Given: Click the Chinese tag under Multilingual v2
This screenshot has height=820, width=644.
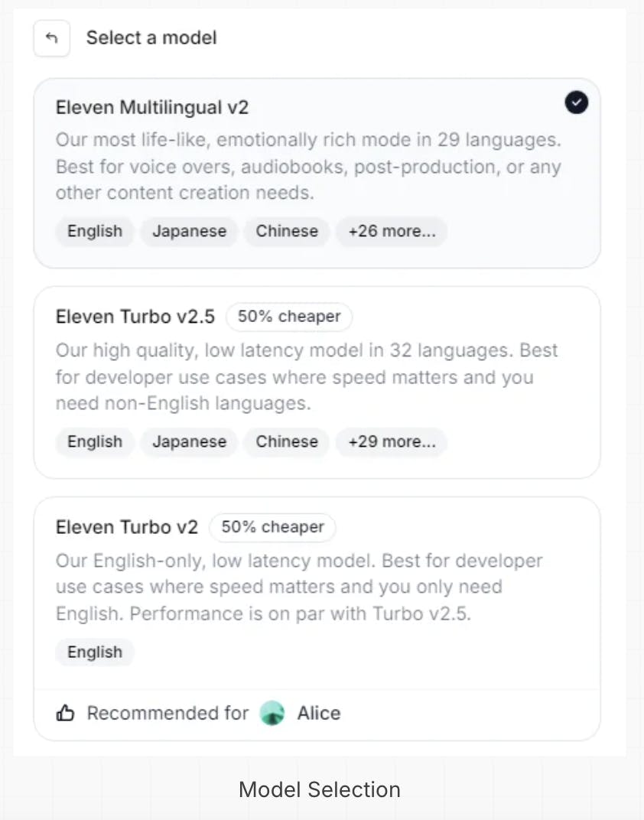Looking at the screenshot, I should [287, 232].
